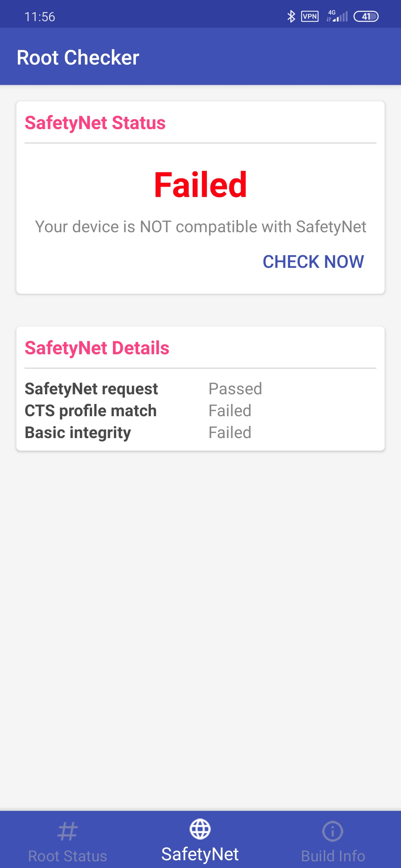Image resolution: width=401 pixels, height=868 pixels.
Task: Tap the Bluetooth status bar icon
Action: tap(291, 16)
